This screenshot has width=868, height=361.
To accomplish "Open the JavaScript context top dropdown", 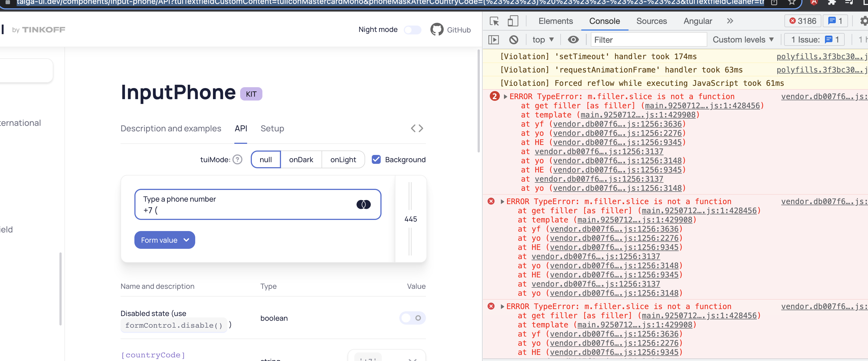I will pyautogui.click(x=543, y=40).
